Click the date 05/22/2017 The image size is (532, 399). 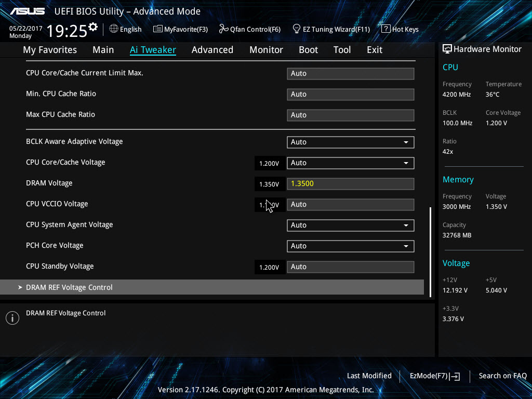[x=26, y=29]
